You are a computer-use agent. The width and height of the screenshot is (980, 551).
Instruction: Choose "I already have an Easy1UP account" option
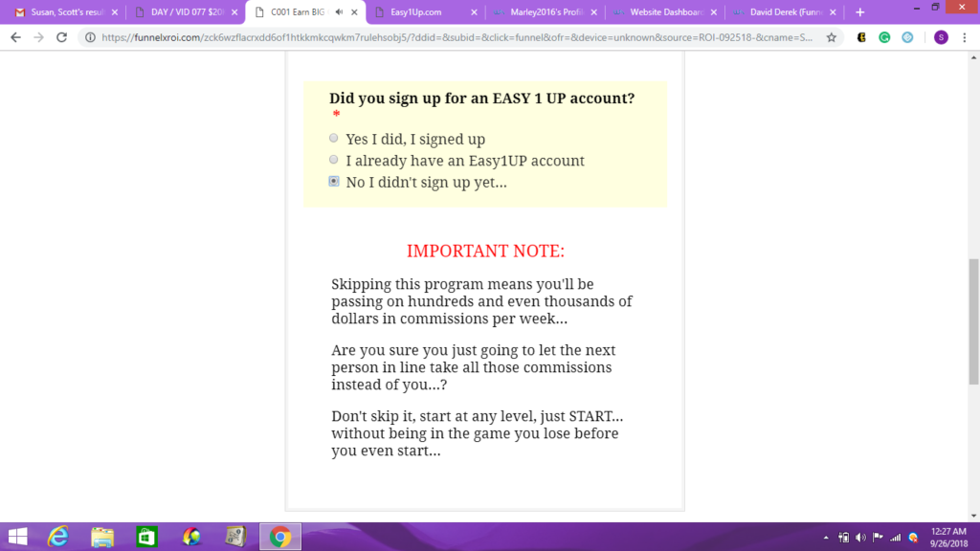pyautogui.click(x=334, y=160)
